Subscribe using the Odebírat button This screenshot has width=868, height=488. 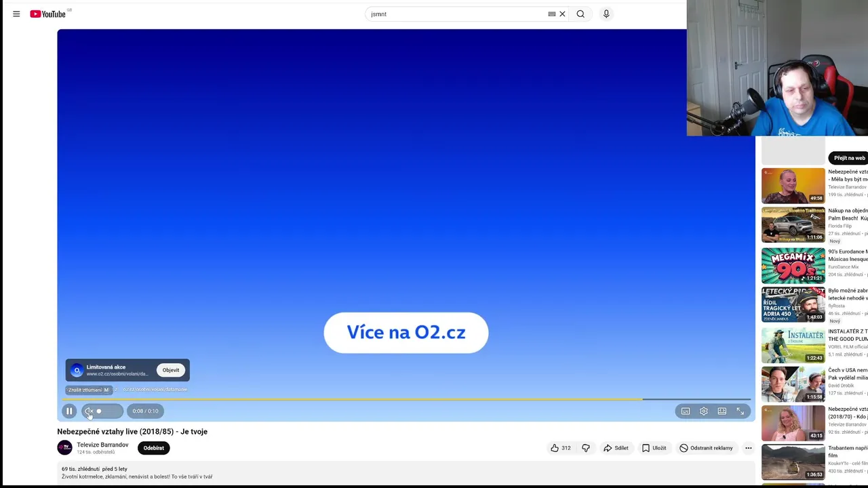coord(153,447)
